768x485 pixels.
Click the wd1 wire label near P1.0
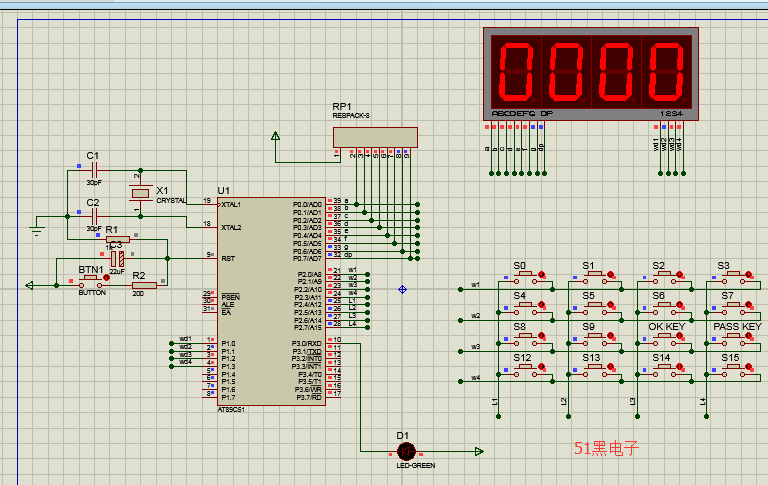coord(185,339)
